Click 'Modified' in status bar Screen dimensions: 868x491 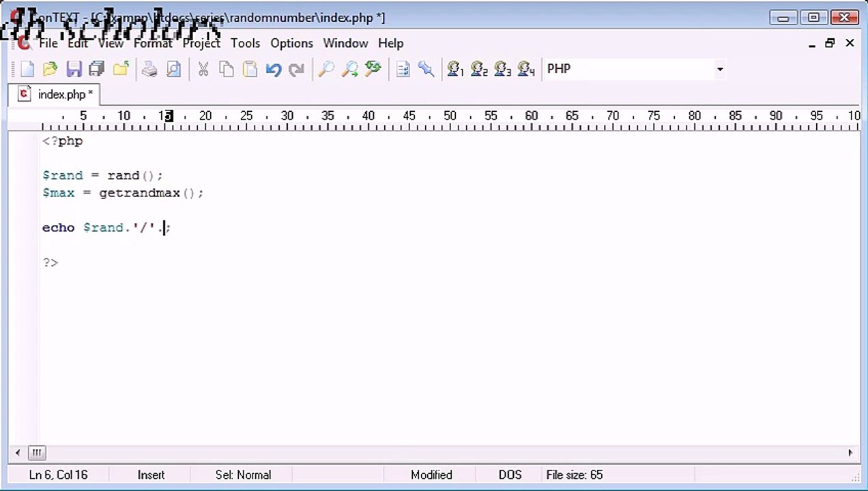click(431, 475)
